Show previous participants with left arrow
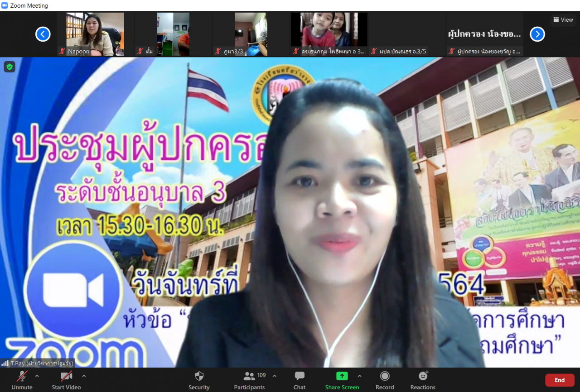 tap(43, 34)
